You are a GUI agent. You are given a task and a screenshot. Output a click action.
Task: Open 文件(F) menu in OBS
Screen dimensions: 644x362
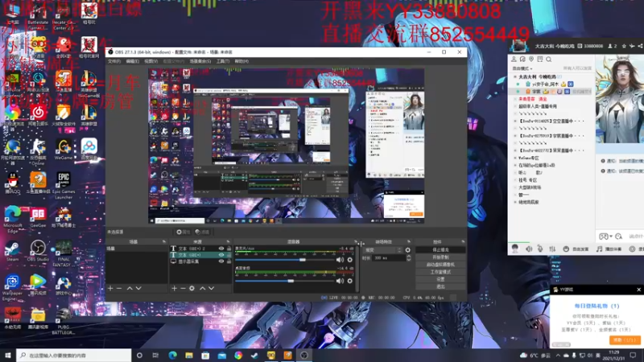pos(114,61)
